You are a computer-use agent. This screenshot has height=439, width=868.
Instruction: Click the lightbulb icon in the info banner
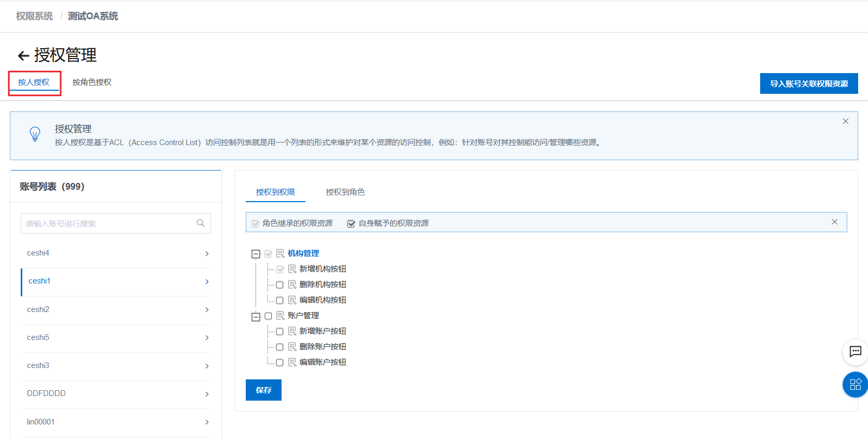(35, 134)
